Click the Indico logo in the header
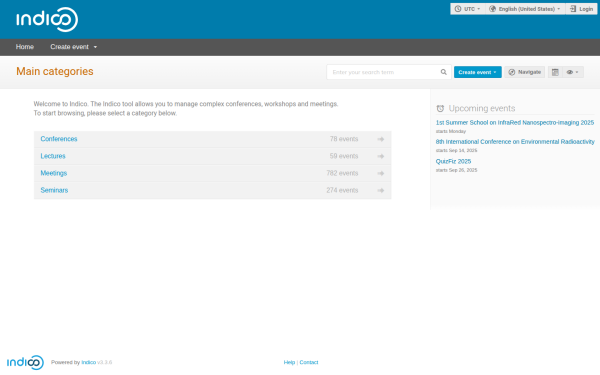The width and height of the screenshot is (600, 375). (47, 19)
